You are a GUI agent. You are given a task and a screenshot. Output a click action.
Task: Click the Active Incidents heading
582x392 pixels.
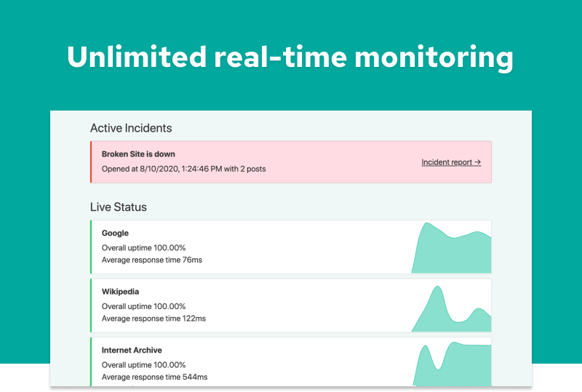(131, 128)
